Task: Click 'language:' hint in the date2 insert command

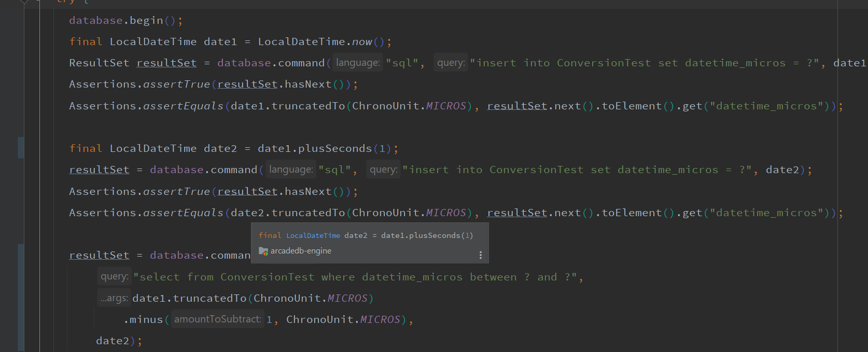Action: (x=291, y=170)
